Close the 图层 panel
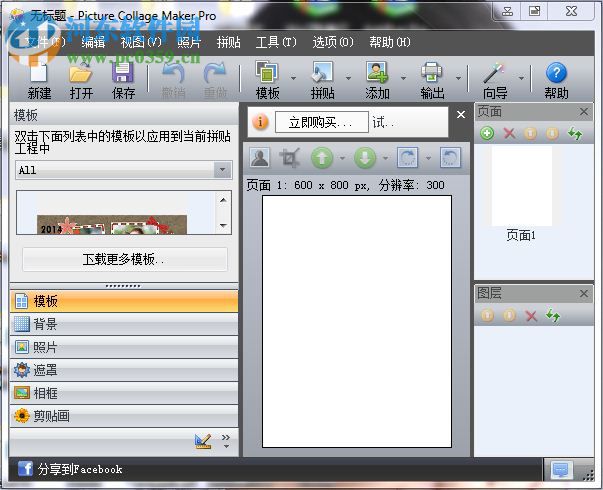Viewport: 603px width, 490px height. pos(584,293)
